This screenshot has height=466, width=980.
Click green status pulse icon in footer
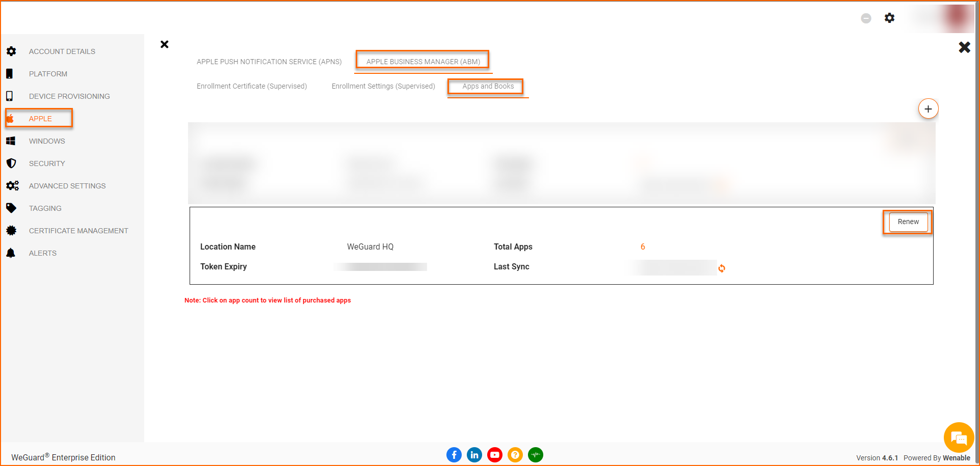click(536, 455)
